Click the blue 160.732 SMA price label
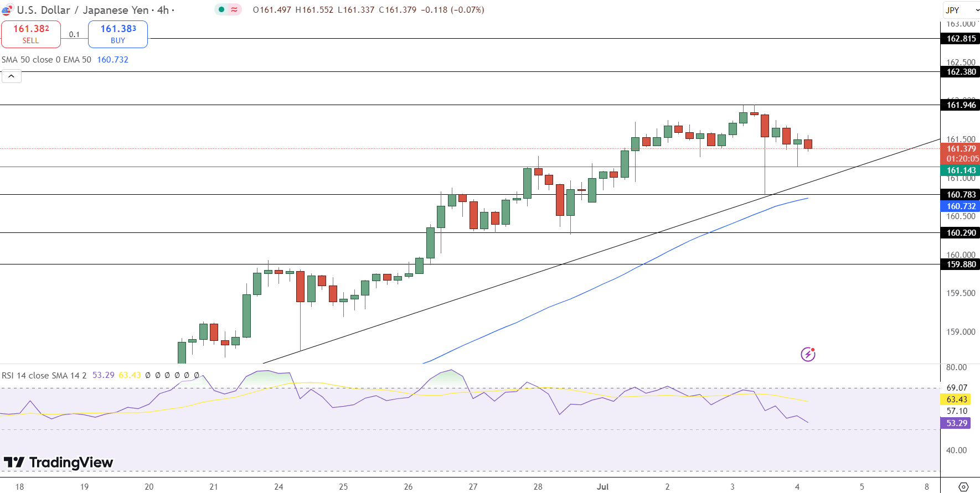The image size is (980, 493). pos(961,206)
